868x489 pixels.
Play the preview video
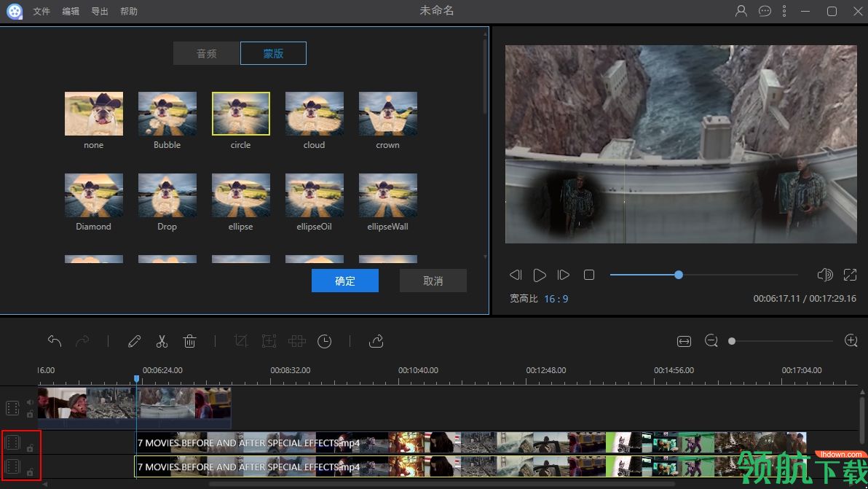tap(540, 275)
